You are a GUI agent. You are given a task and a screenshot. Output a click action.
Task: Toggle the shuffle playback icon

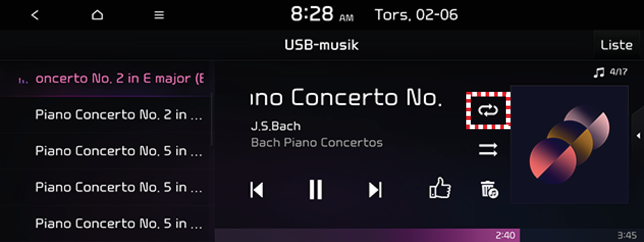pos(488,150)
